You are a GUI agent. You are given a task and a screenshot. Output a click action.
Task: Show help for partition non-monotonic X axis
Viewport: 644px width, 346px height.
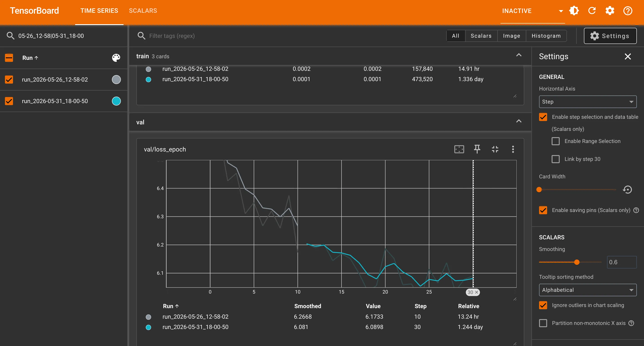(631, 323)
